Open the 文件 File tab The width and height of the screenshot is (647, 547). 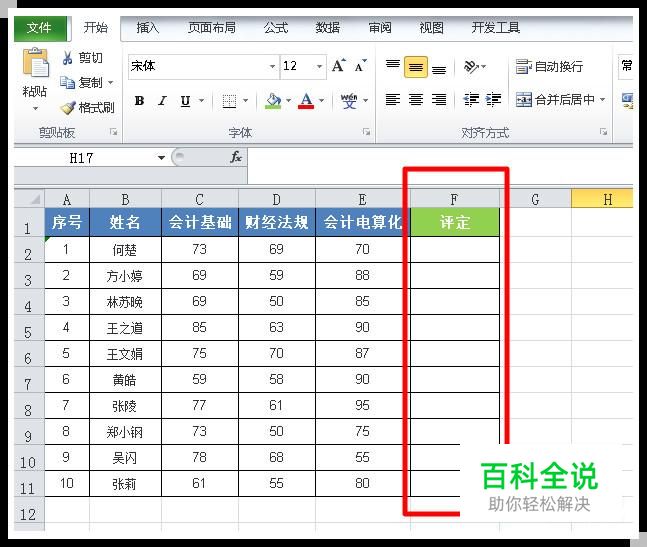pyautogui.click(x=40, y=28)
